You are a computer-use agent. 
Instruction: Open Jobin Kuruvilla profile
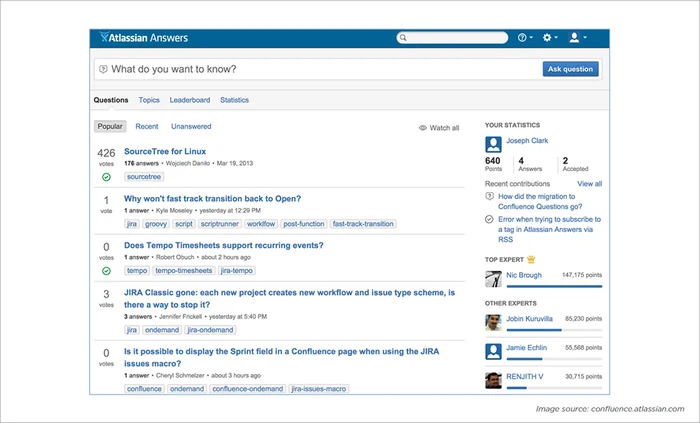(x=529, y=319)
